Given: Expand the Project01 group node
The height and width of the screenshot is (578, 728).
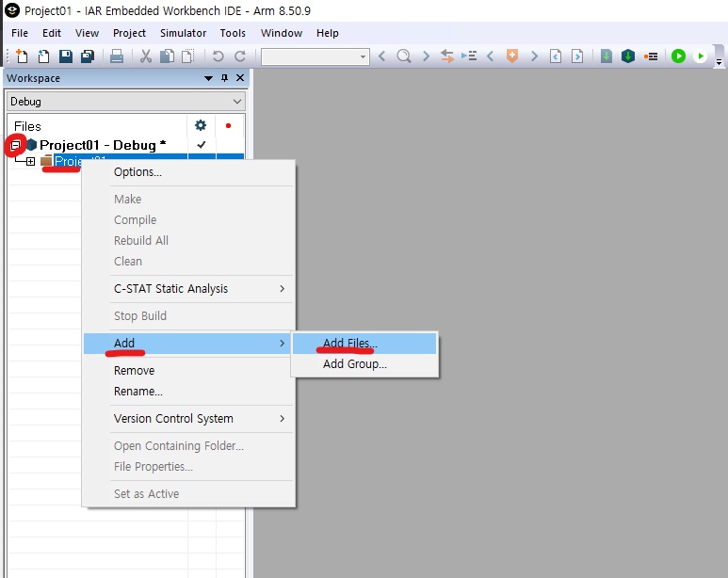Looking at the screenshot, I should [31, 162].
